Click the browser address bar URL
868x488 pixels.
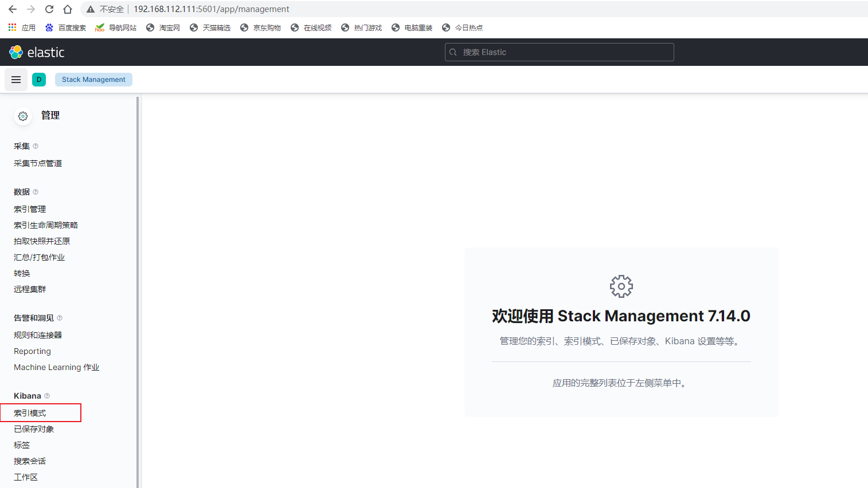click(212, 9)
